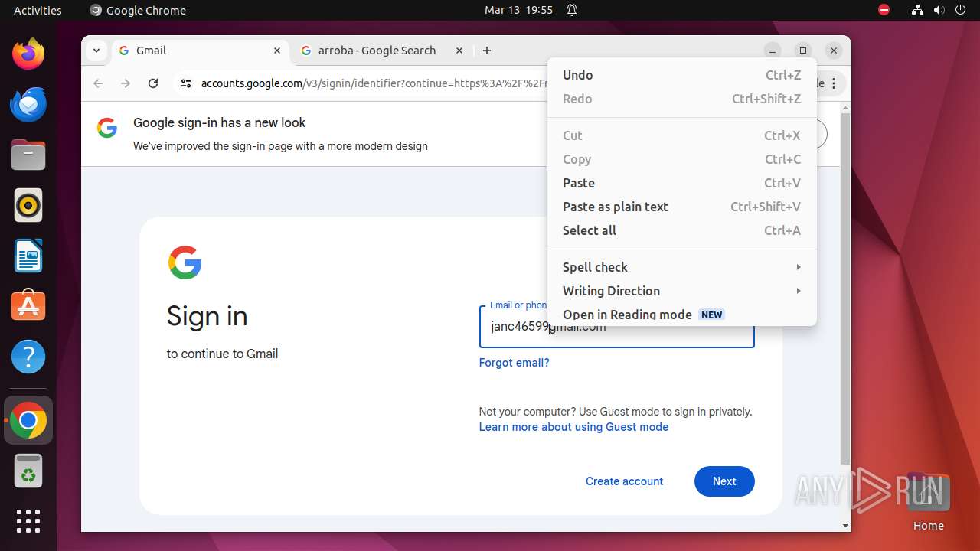Open Ubuntu Software store icon

[28, 306]
